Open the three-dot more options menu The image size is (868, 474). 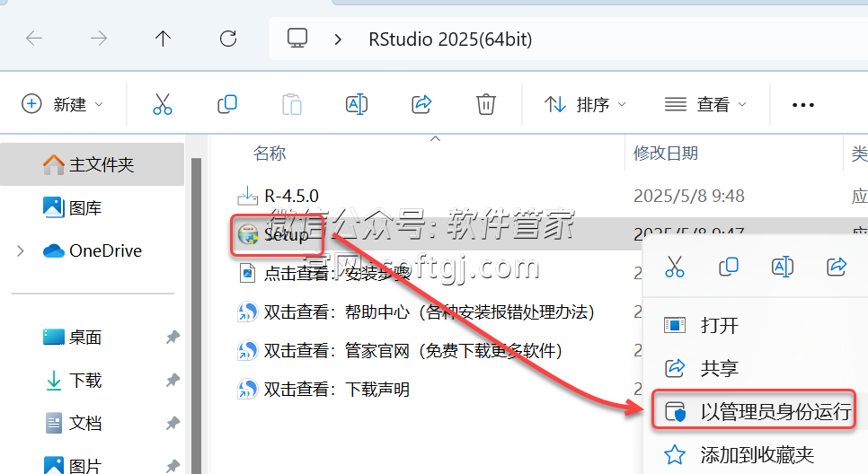coord(802,104)
